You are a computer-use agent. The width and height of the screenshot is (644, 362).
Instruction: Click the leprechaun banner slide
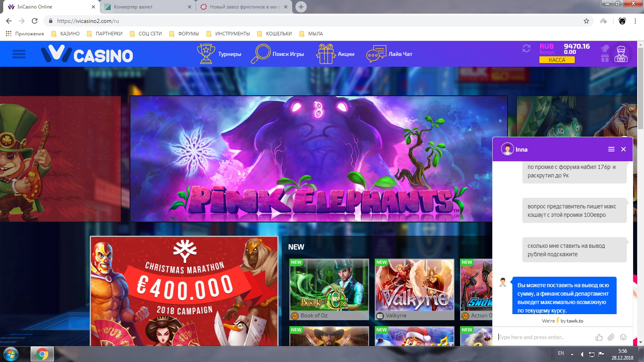[60, 158]
